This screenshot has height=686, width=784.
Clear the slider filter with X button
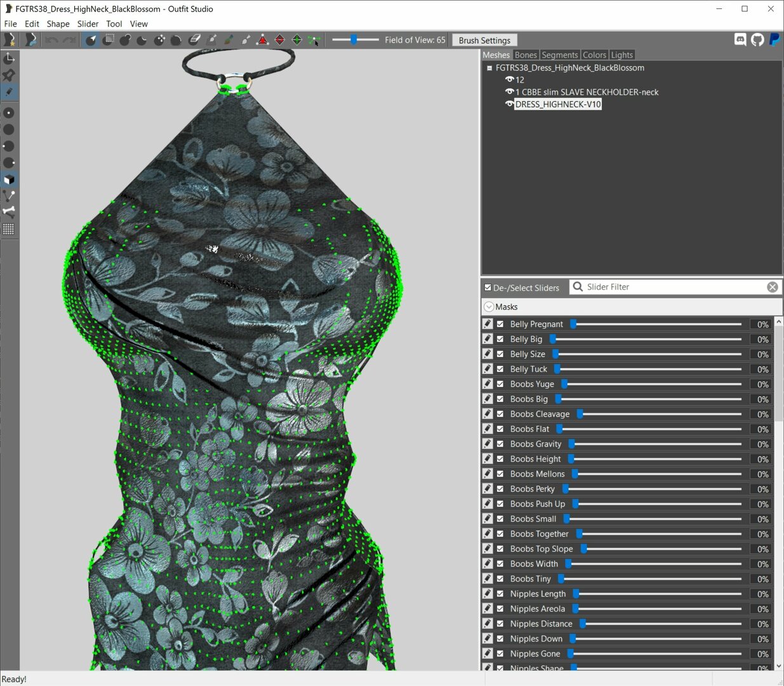pos(773,287)
